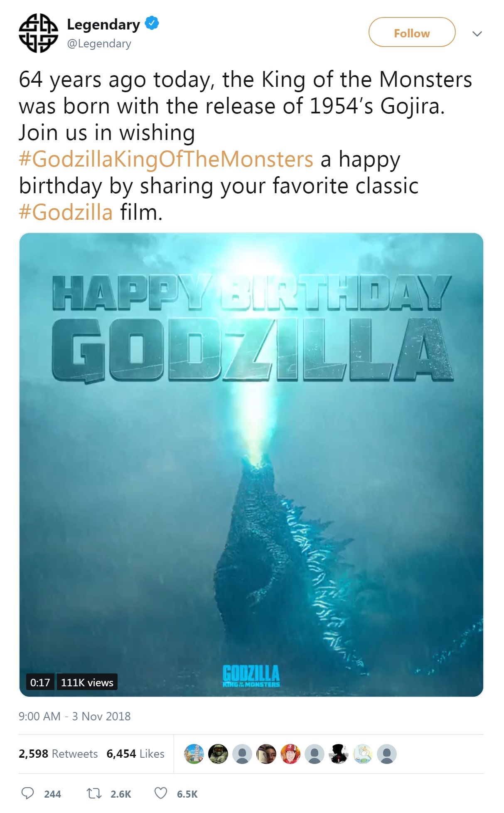This screenshot has width=504, height=813.
Task: Play the Happy Birthday Godzilla video
Action: [x=251, y=464]
